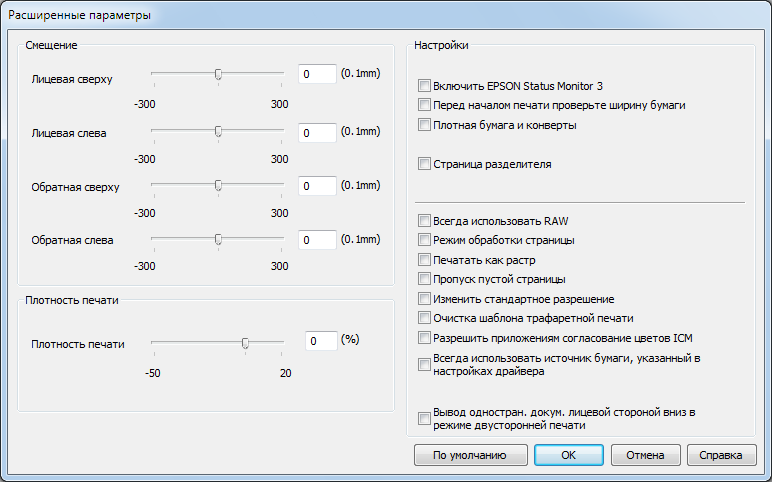The width and height of the screenshot is (772, 482).
Task: Click the 'Плотность печати' slider handle
Action: click(x=245, y=342)
